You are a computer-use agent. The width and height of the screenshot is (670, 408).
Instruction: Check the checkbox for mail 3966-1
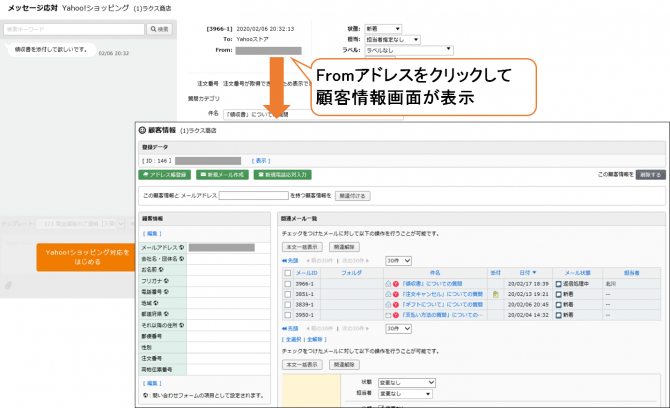(288, 284)
